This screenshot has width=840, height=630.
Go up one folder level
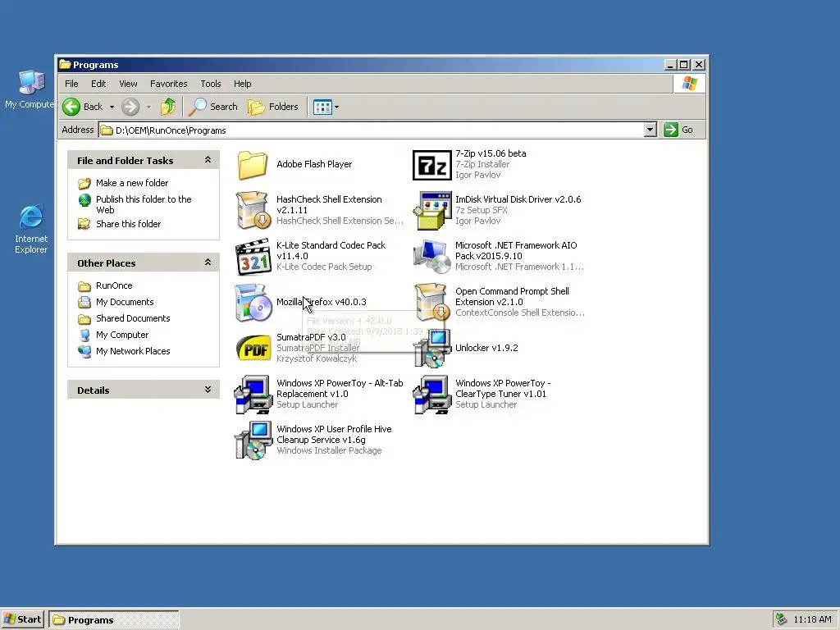point(168,107)
